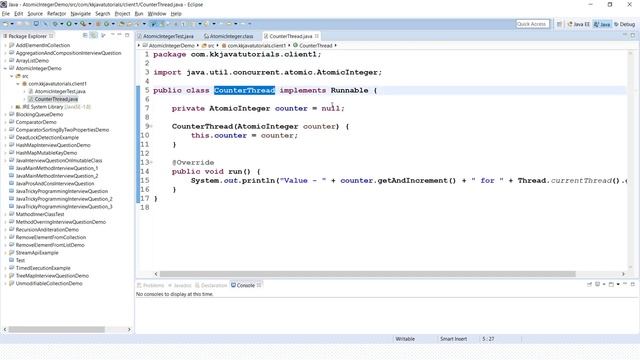Image resolution: width=640 pixels, height=360 pixels.
Task: Expand the JRE System Library node
Action: (12, 107)
